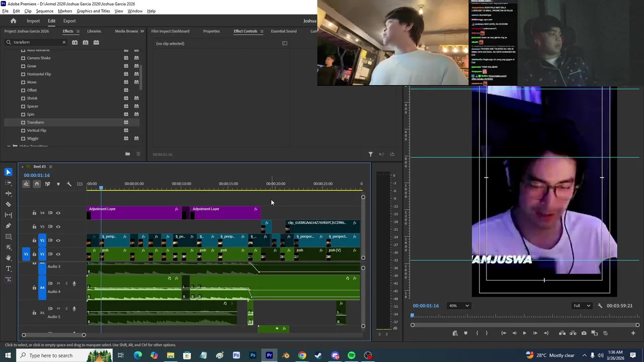The height and width of the screenshot is (362, 644).
Task: Click Mark Out bracket button
Action: coord(487,333)
